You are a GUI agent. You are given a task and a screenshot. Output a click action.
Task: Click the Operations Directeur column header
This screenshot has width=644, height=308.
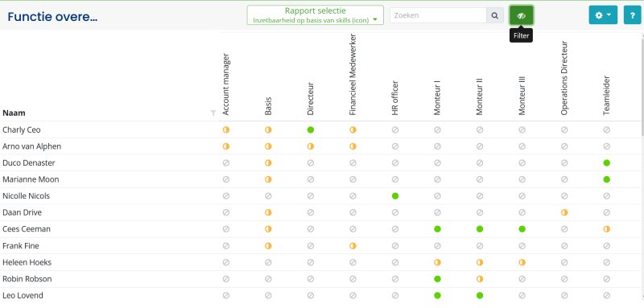coord(564,78)
